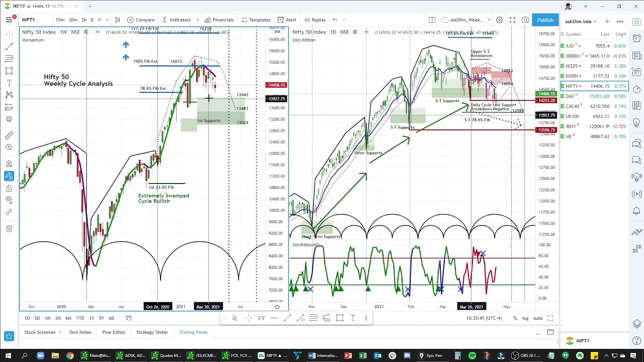
Task: Select KOSPI row in watchlist
Action: [595, 76]
